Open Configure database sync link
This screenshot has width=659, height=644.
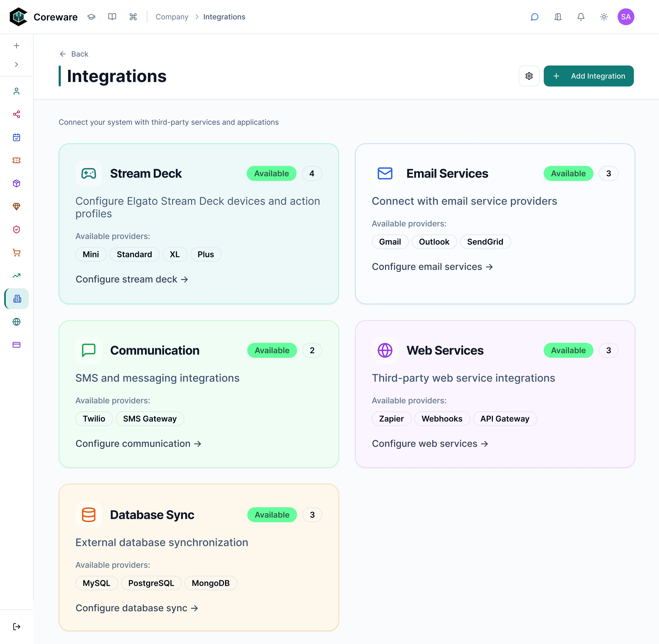pyautogui.click(x=137, y=608)
